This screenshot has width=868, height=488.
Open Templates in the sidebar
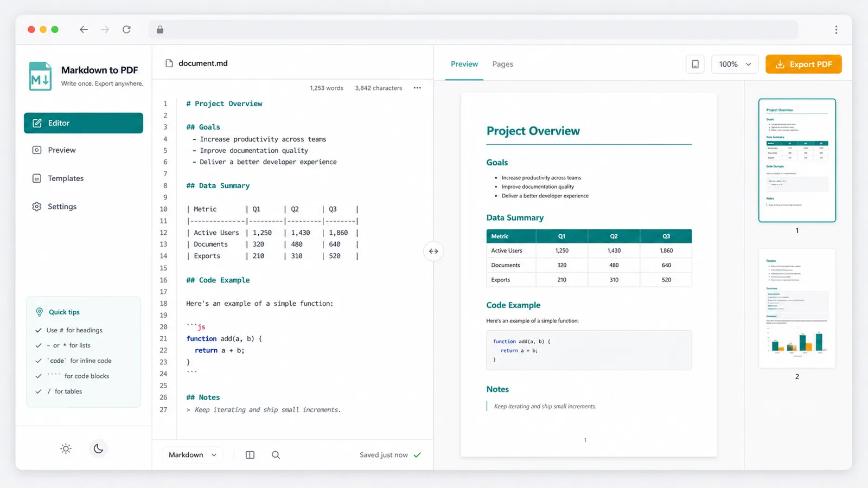tap(84, 178)
